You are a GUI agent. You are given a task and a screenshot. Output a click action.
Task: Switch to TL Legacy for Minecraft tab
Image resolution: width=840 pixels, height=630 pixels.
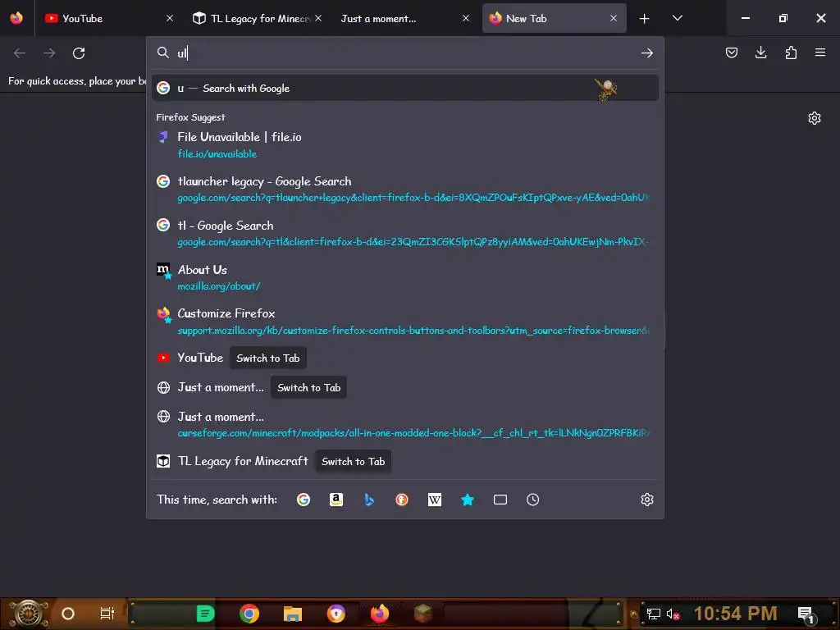257,18
